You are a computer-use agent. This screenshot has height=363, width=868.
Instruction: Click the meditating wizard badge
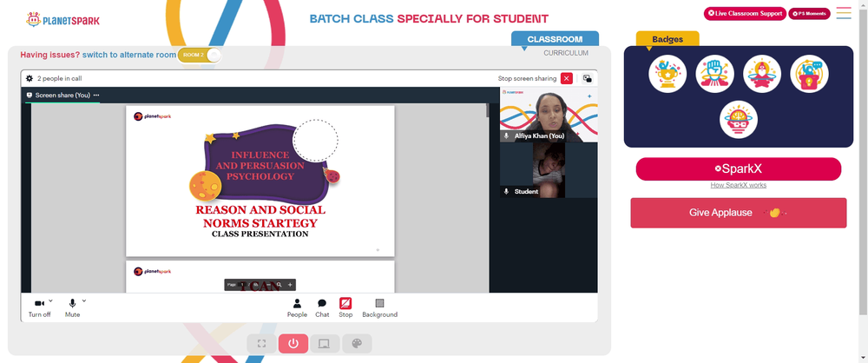(762, 74)
